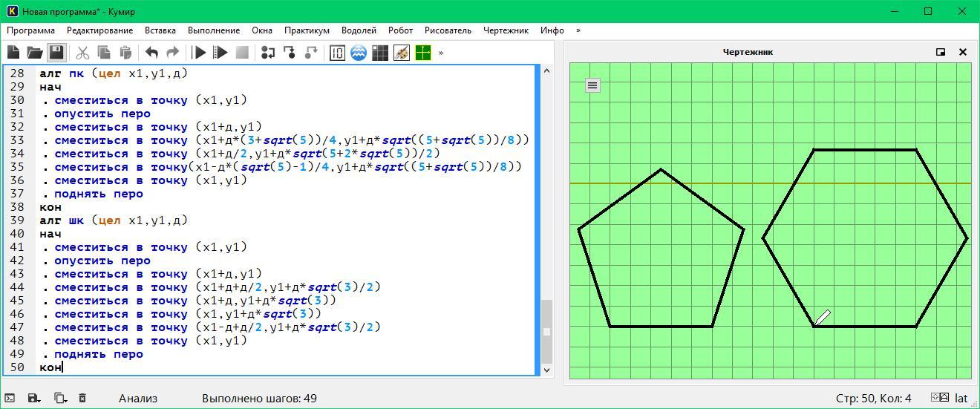Viewport: 980px width, 409px height.
Task: Click the Анализ status label
Action: (x=138, y=399)
